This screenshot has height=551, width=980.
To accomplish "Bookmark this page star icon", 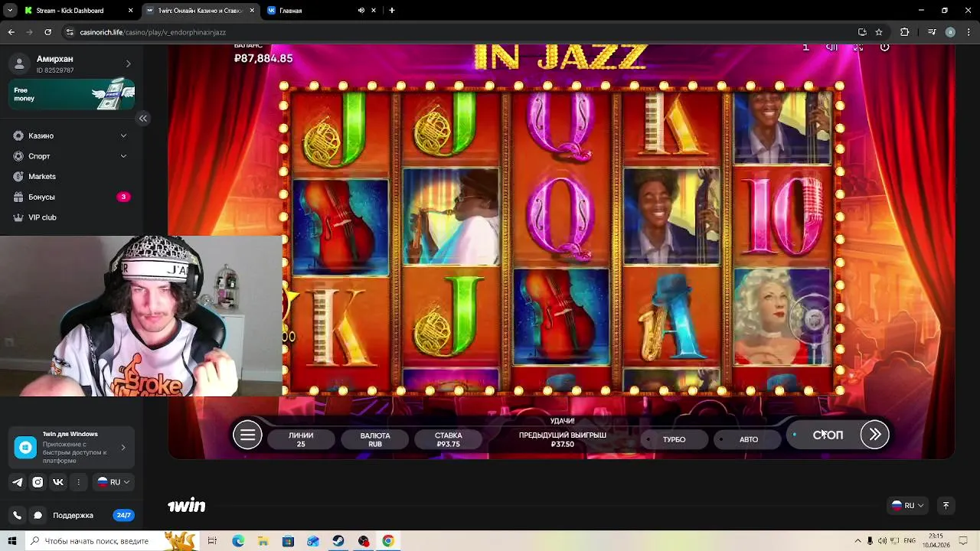I will (x=879, y=32).
